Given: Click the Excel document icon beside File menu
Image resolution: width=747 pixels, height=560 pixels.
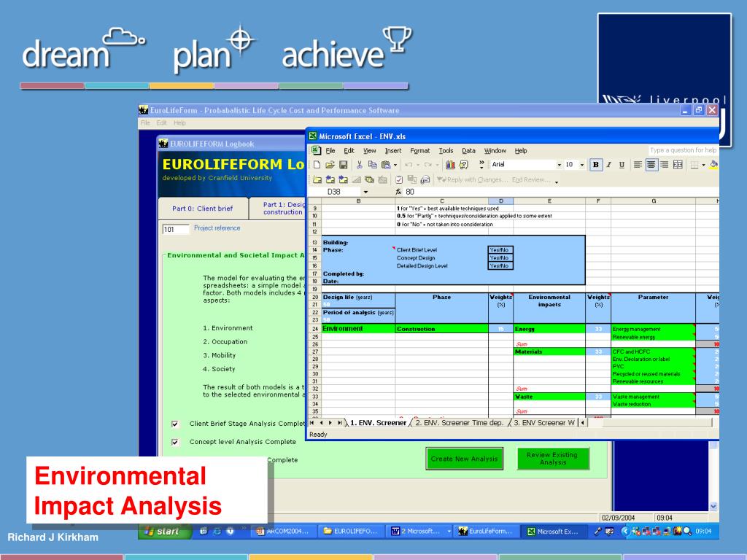Looking at the screenshot, I should coord(315,150).
